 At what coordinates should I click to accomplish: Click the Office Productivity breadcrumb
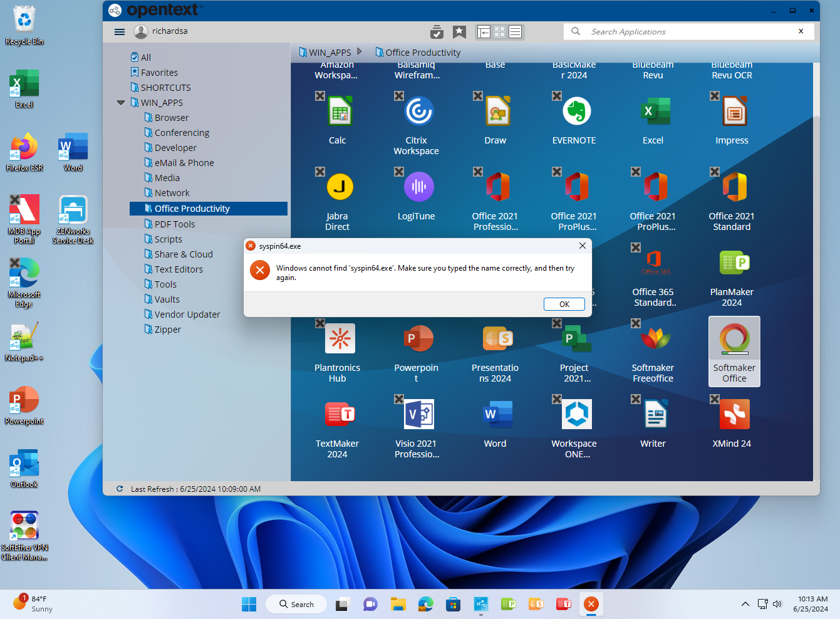coord(418,53)
